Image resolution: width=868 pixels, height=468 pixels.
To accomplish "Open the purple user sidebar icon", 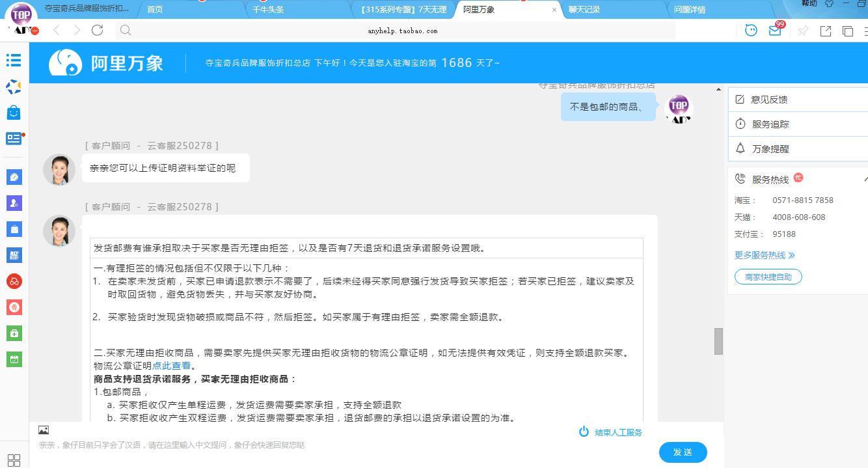I will tap(14, 203).
